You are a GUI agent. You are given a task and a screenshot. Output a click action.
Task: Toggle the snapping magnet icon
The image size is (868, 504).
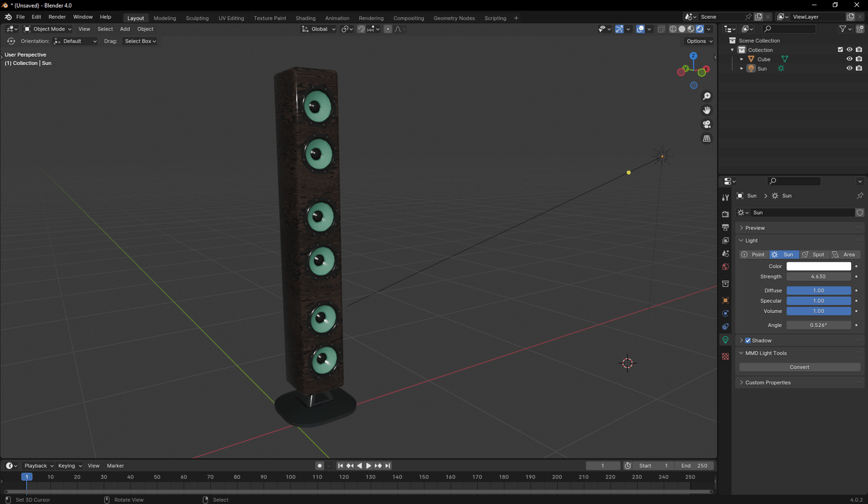(361, 29)
